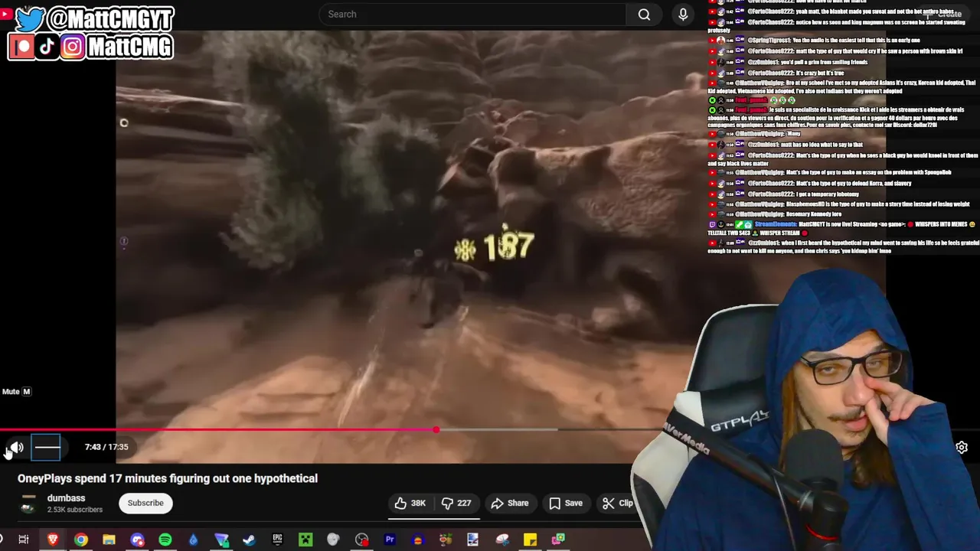Viewport: 980px width, 551px height.
Task: Click the blue water-drop taskbar icon
Action: tap(193, 540)
